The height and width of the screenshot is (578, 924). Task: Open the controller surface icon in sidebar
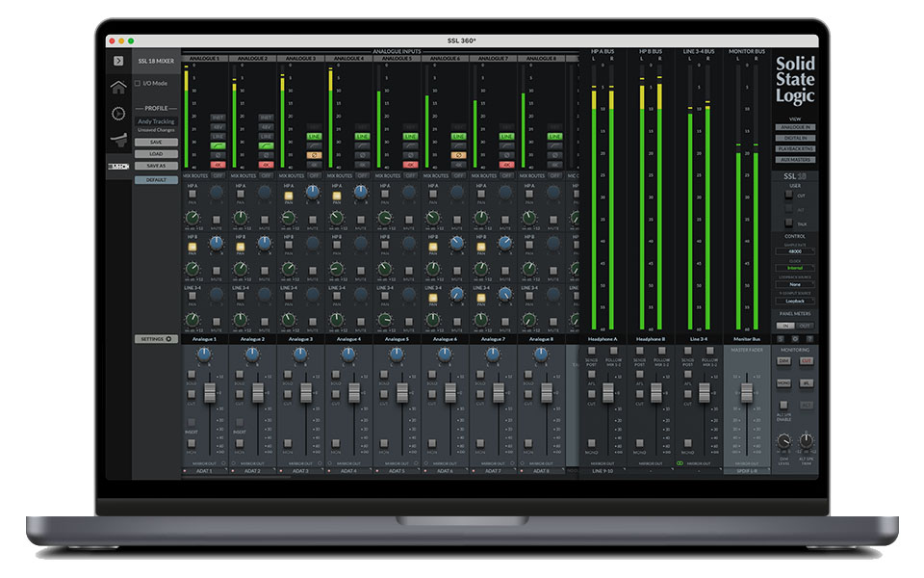pos(118,140)
